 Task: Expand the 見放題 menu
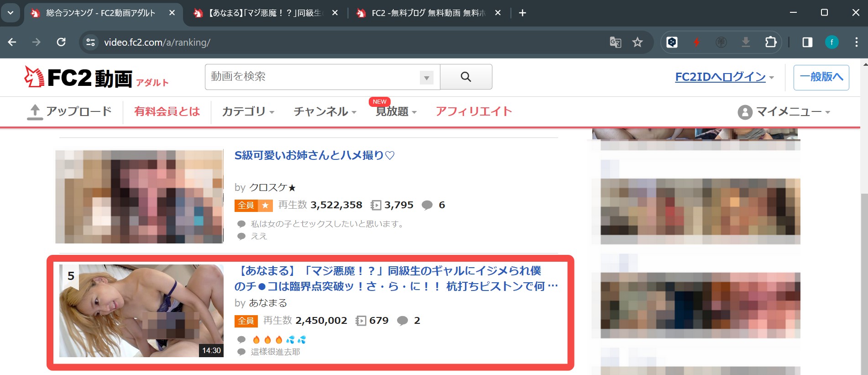(396, 111)
